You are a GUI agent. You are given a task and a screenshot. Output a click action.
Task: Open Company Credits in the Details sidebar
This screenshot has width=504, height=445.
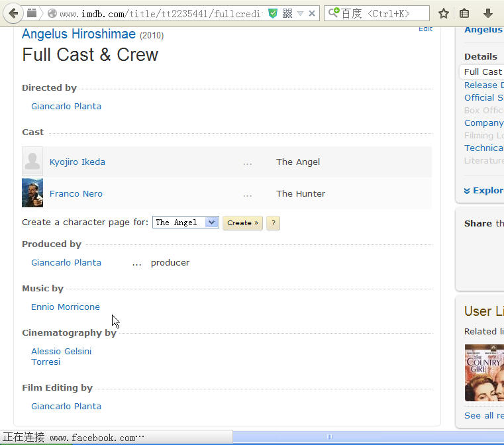483,123
